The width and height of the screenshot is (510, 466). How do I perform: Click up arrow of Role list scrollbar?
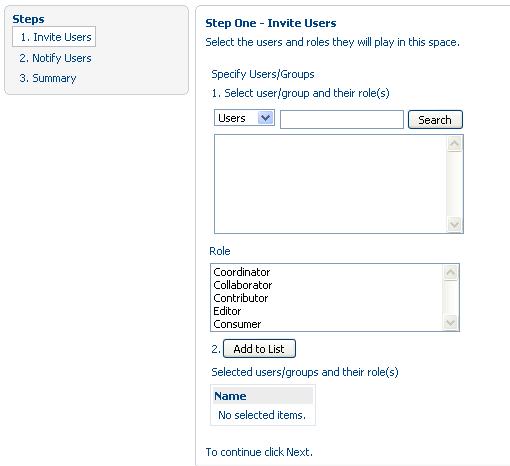point(451,272)
